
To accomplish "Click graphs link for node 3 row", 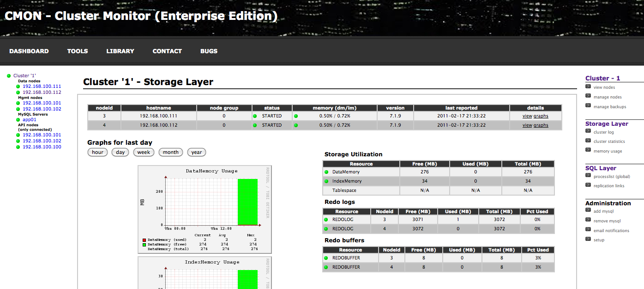I will click(x=541, y=116).
